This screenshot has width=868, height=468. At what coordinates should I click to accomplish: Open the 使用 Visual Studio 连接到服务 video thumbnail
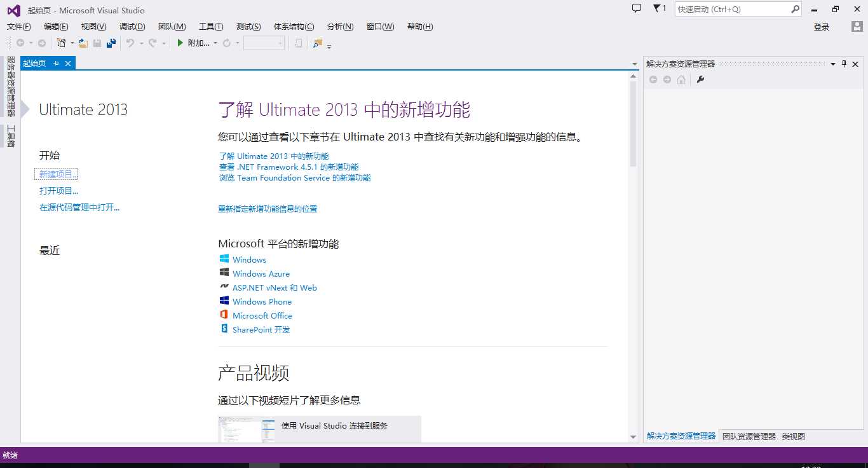pos(247,429)
